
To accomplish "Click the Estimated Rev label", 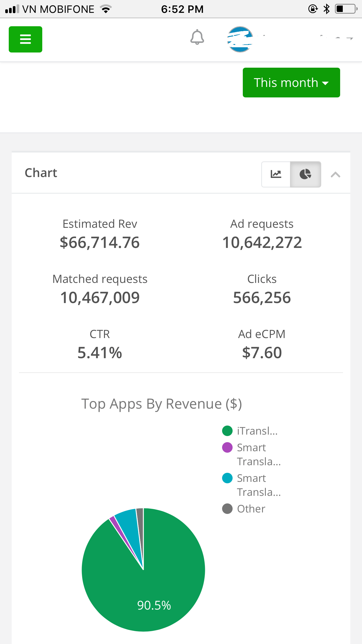I will point(100,224).
